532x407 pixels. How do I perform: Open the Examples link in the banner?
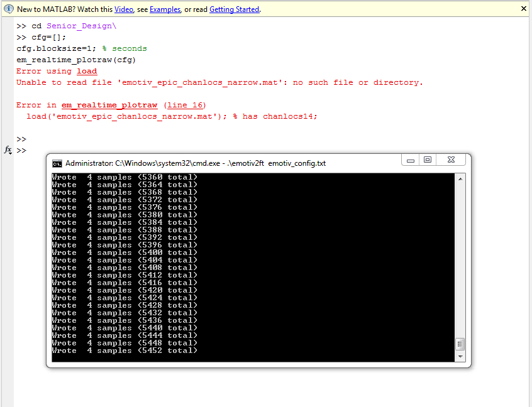click(x=165, y=9)
